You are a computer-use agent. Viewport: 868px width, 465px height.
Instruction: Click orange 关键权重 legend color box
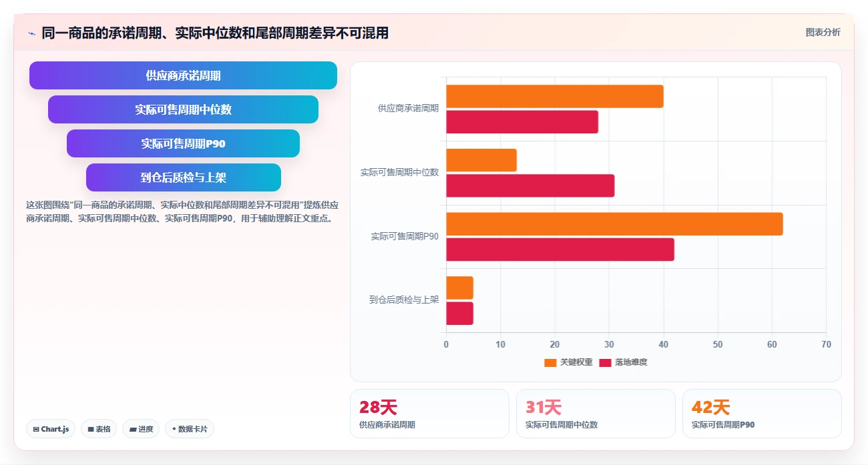coord(550,363)
